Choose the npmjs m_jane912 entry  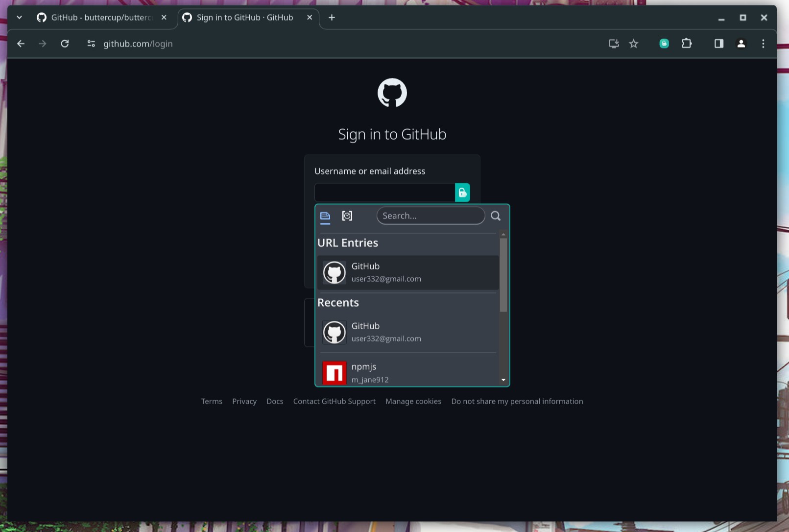408,373
